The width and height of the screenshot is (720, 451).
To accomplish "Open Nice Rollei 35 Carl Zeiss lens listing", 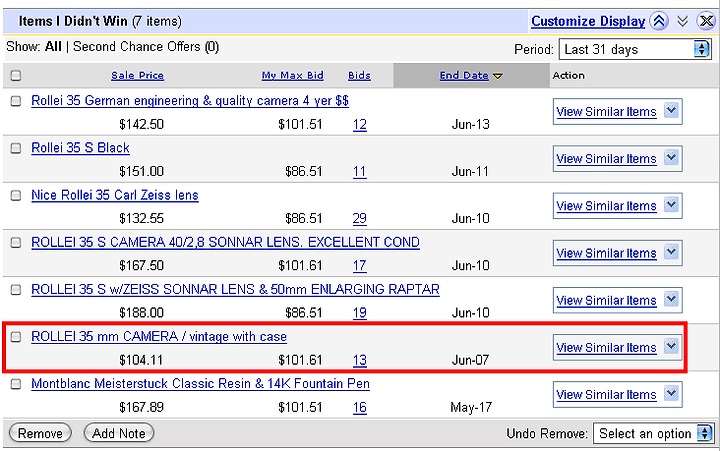I will point(115,195).
